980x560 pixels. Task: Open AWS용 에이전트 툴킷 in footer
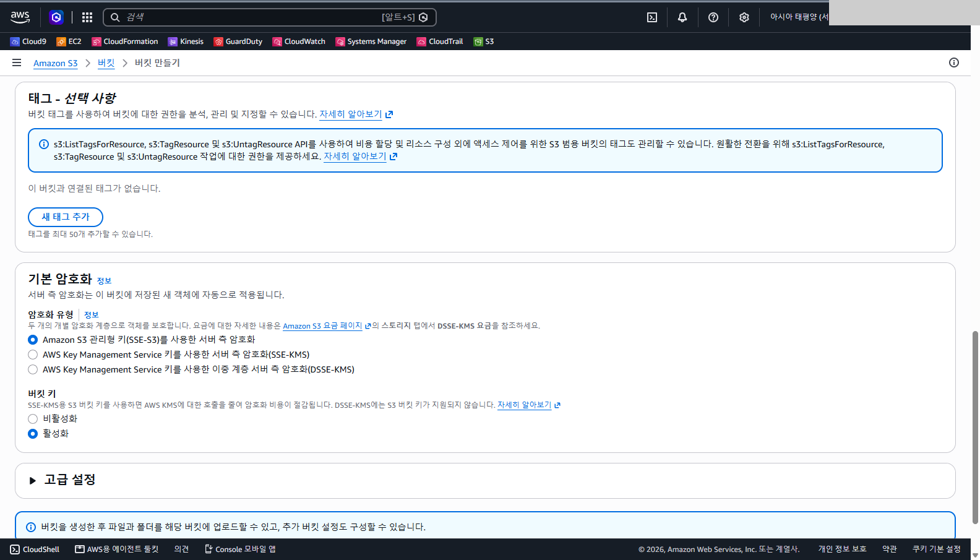click(117, 549)
